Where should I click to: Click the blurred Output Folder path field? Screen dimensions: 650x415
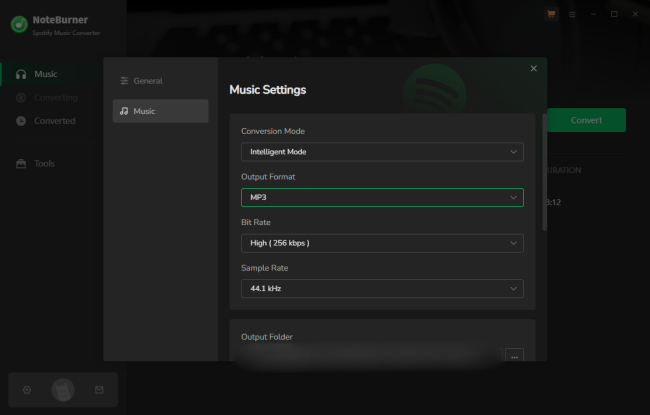click(x=371, y=355)
